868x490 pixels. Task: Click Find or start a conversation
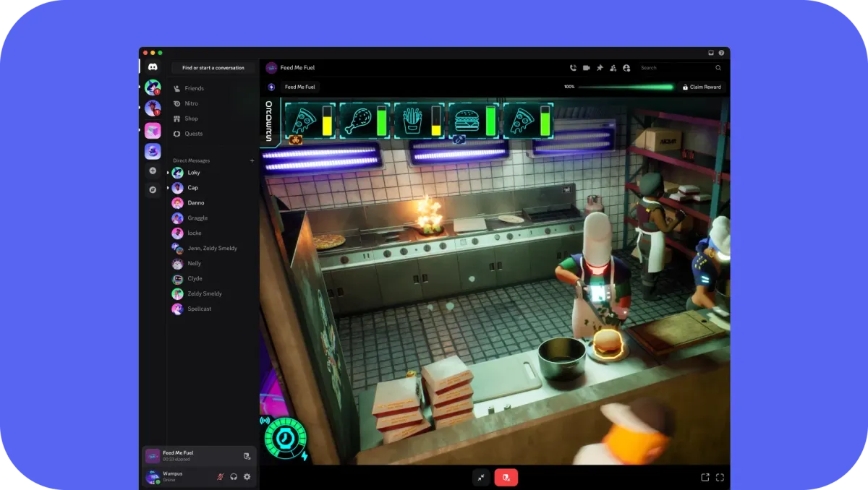tap(213, 68)
